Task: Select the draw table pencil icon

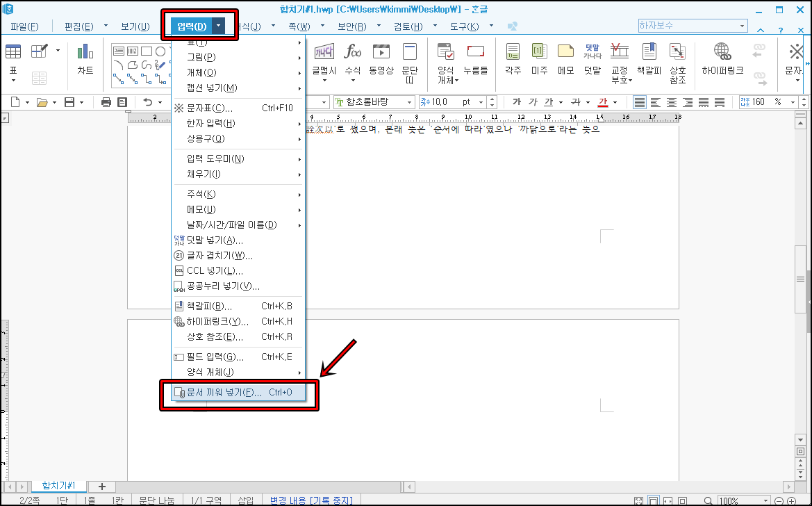Action: [x=40, y=51]
